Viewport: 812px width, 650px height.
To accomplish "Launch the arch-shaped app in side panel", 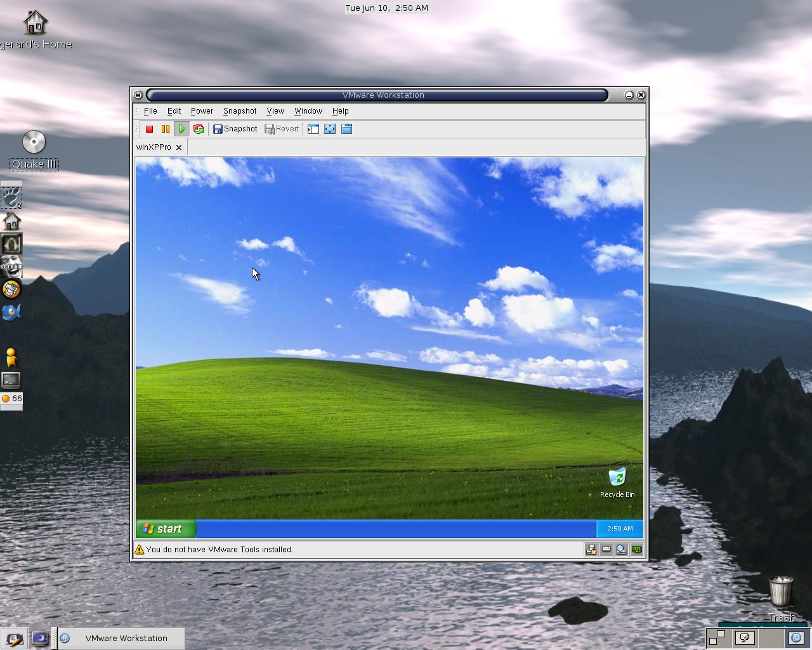I will [x=11, y=244].
